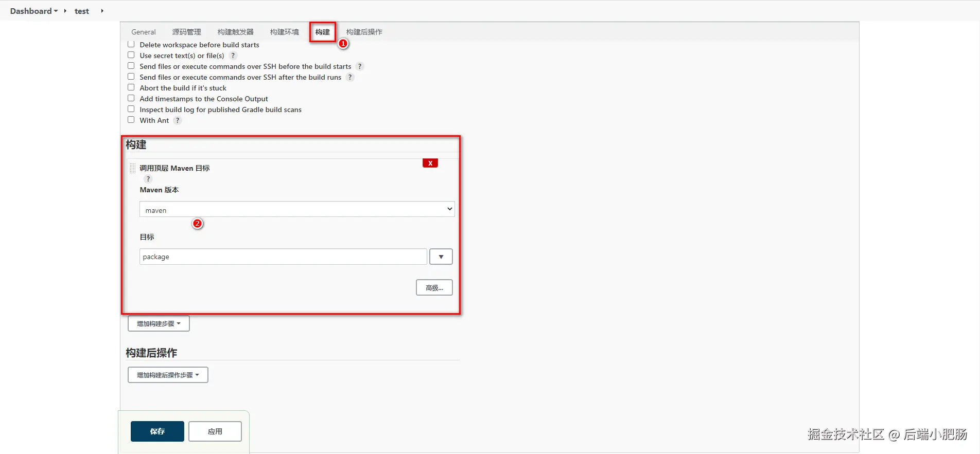Open the arrow menu after test breadcrumb
980x454 pixels.
102,11
